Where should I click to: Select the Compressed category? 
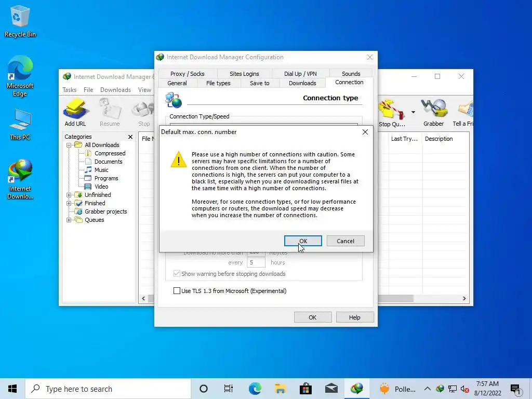point(110,153)
